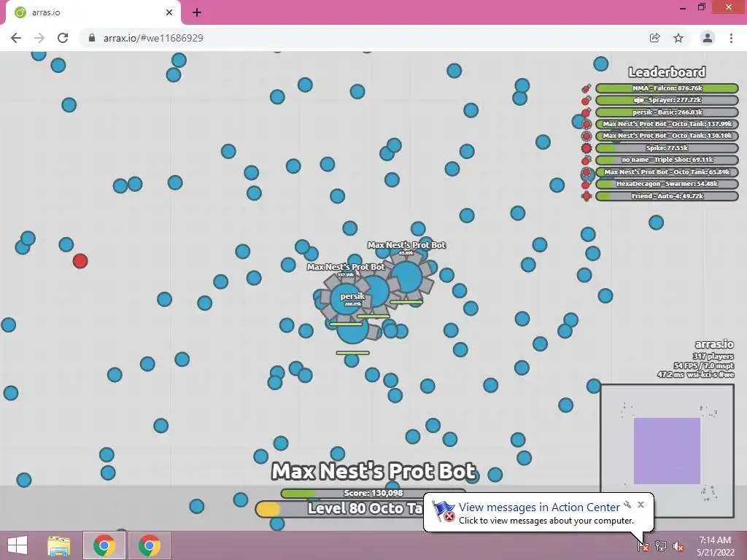Click the Action Center flag icon in balloon
The image size is (747, 560).
coord(443,511)
